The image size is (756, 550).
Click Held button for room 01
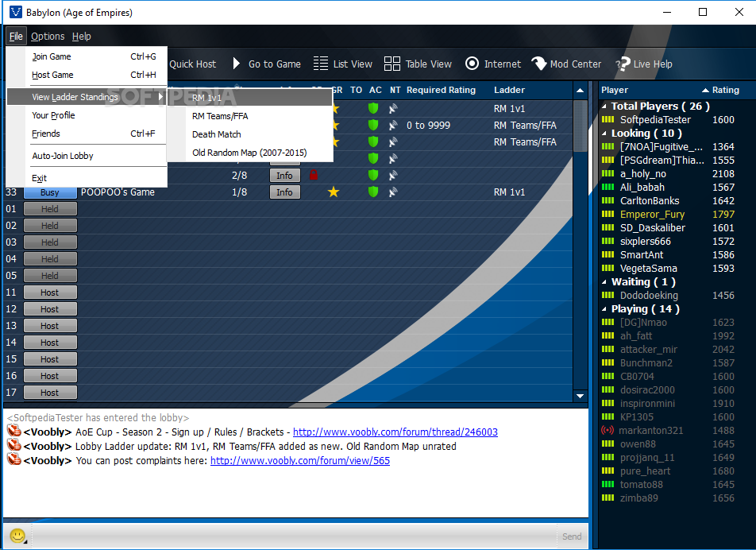click(x=50, y=209)
